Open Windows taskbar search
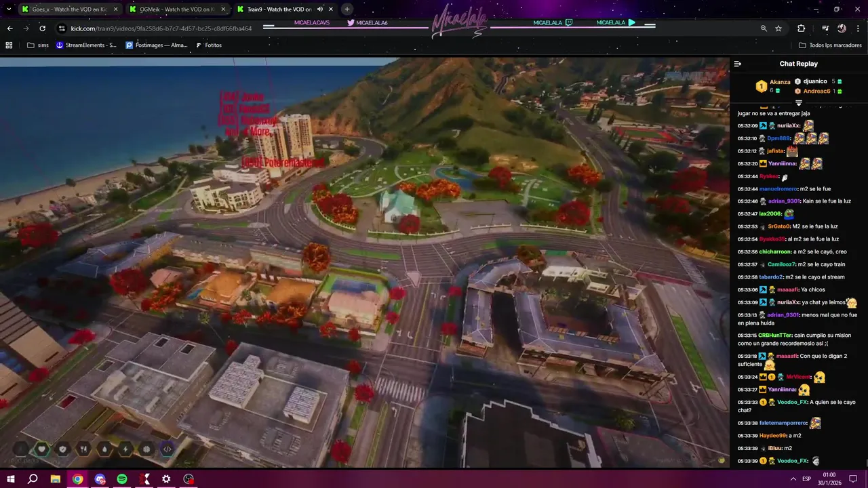The image size is (868, 488). pyautogui.click(x=33, y=479)
